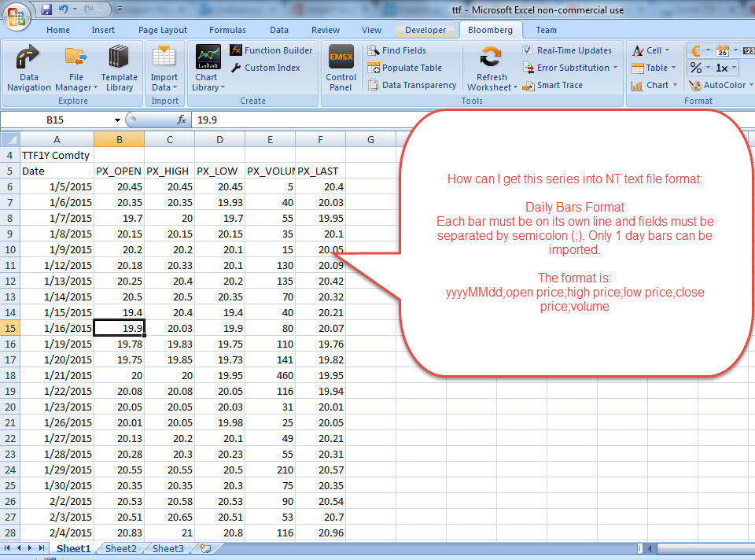Switch to the Team tab

click(x=547, y=30)
